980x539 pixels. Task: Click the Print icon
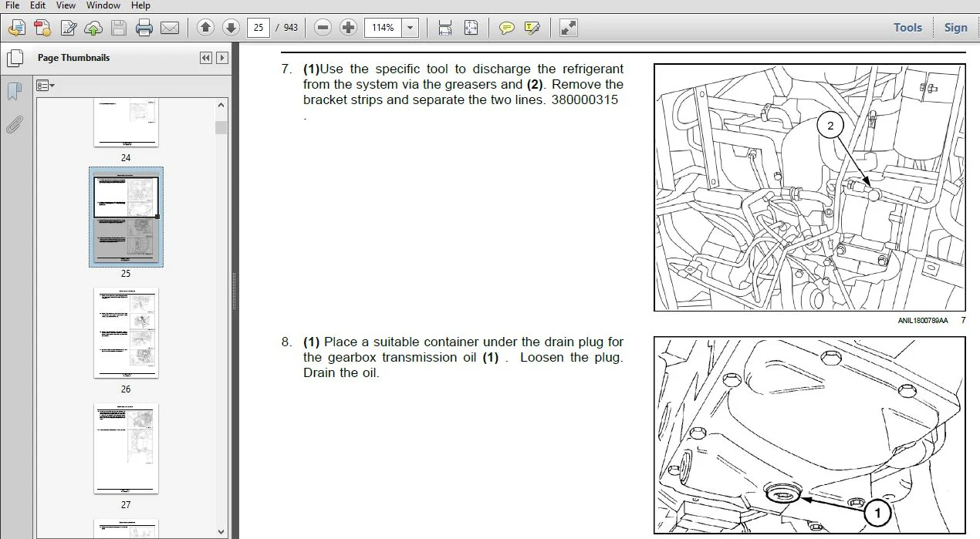click(144, 29)
